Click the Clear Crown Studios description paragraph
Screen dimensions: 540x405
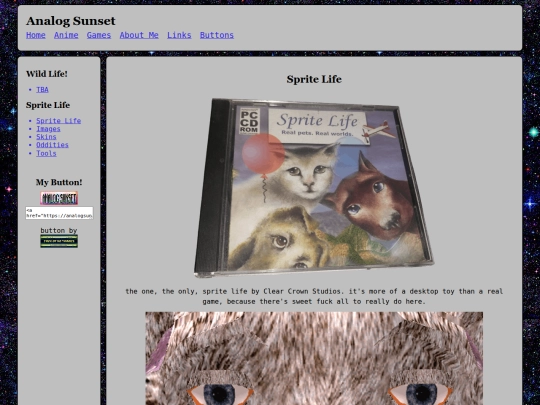point(314,296)
